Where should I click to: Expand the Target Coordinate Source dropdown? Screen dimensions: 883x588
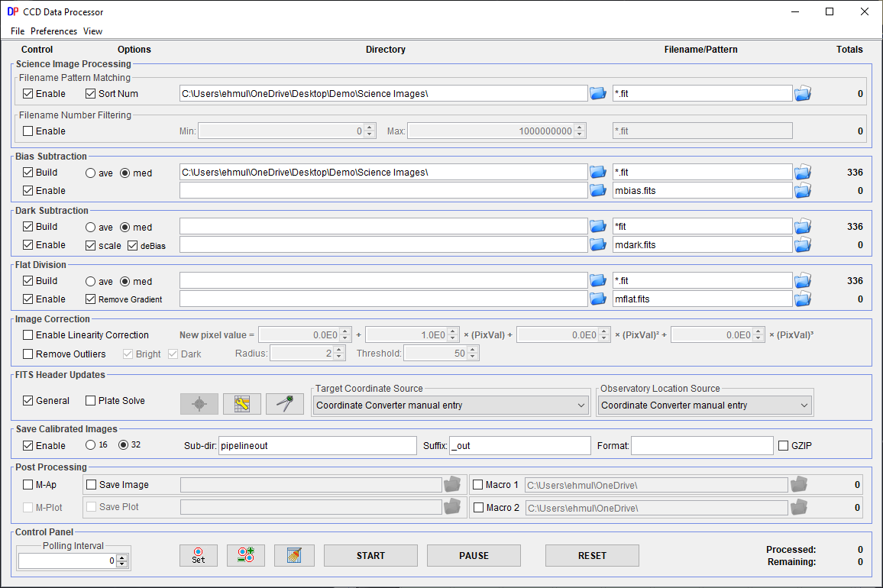(451, 405)
